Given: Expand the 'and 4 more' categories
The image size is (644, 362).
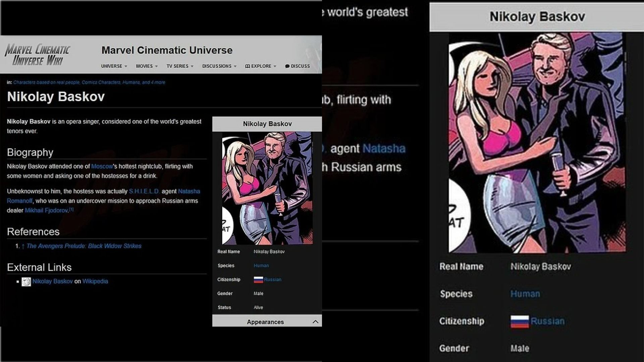Looking at the screenshot, I should pyautogui.click(x=154, y=82).
